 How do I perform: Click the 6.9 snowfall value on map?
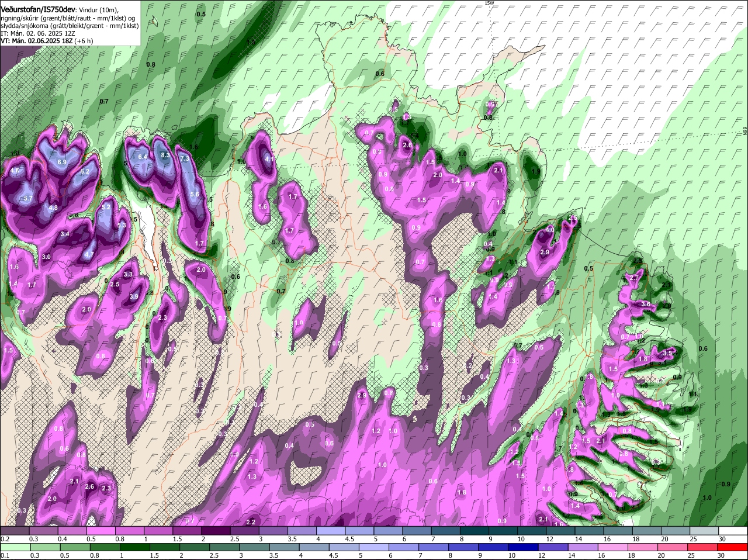coord(62,162)
